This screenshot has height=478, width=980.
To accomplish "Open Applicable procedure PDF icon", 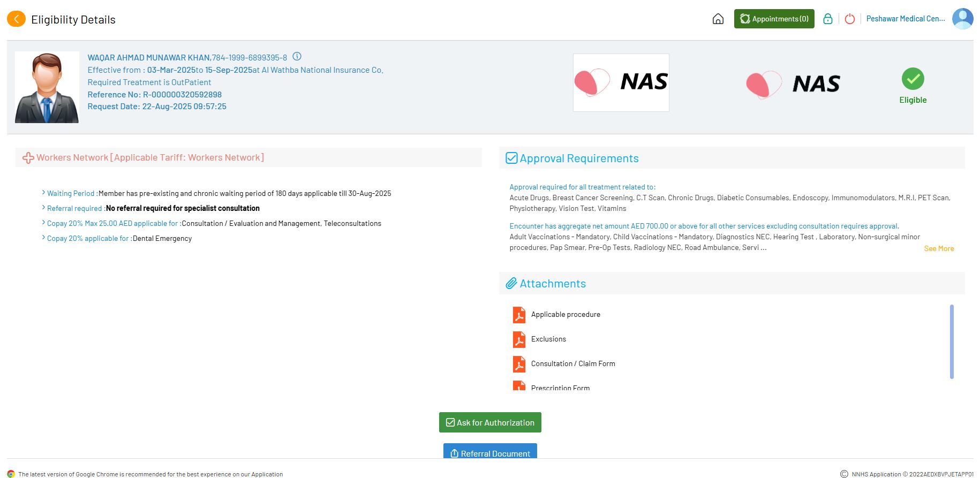I will pos(519,315).
